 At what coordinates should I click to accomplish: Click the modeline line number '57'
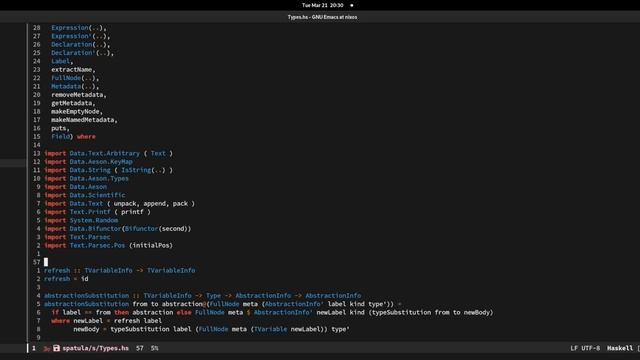tap(140, 348)
